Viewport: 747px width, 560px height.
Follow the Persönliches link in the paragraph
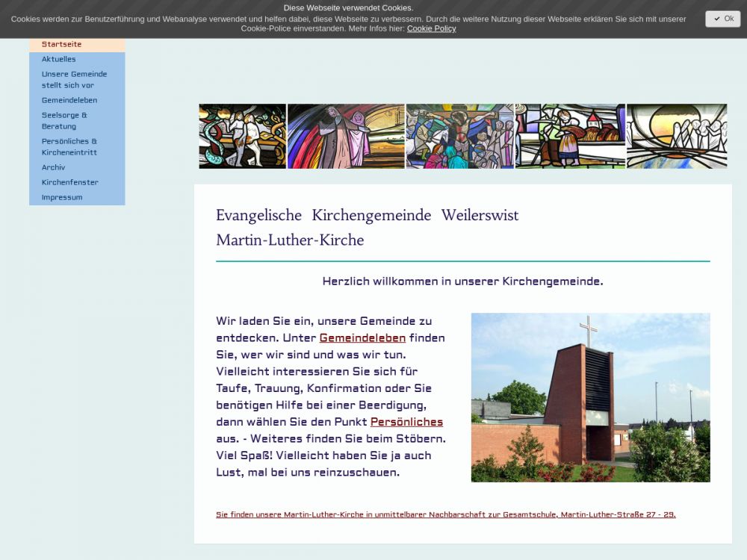tap(406, 422)
